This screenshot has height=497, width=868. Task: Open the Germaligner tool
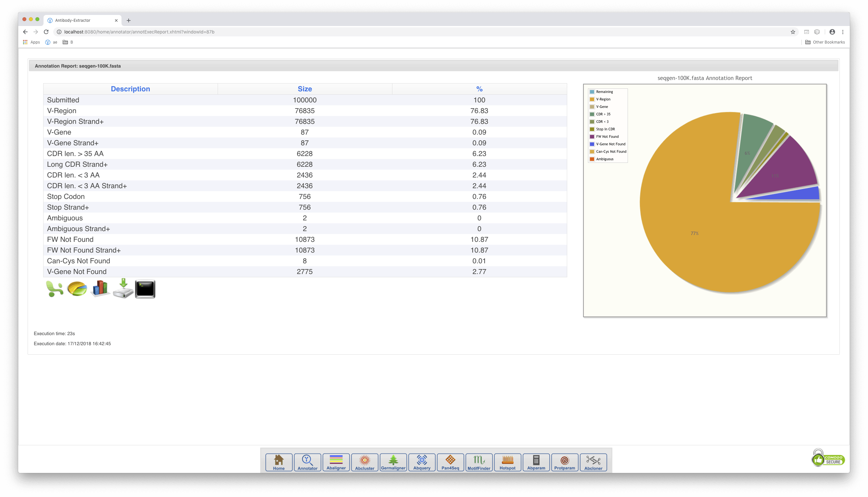[393, 462]
